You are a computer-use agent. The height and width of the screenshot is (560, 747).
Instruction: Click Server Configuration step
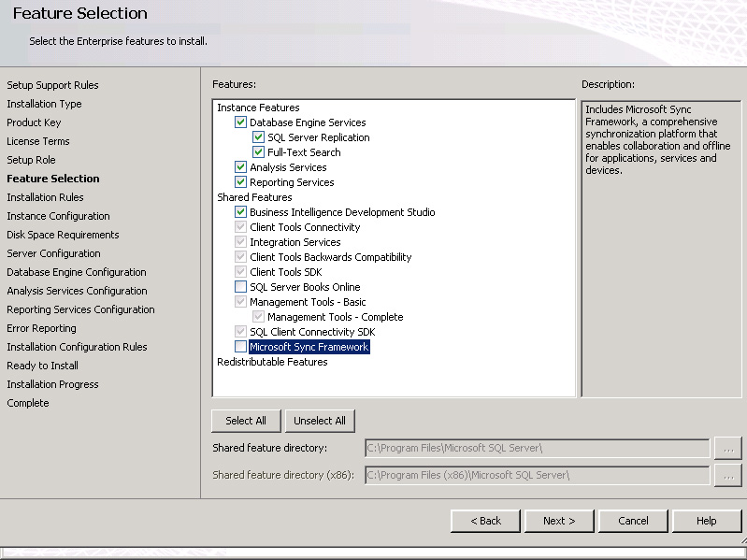tap(53, 253)
